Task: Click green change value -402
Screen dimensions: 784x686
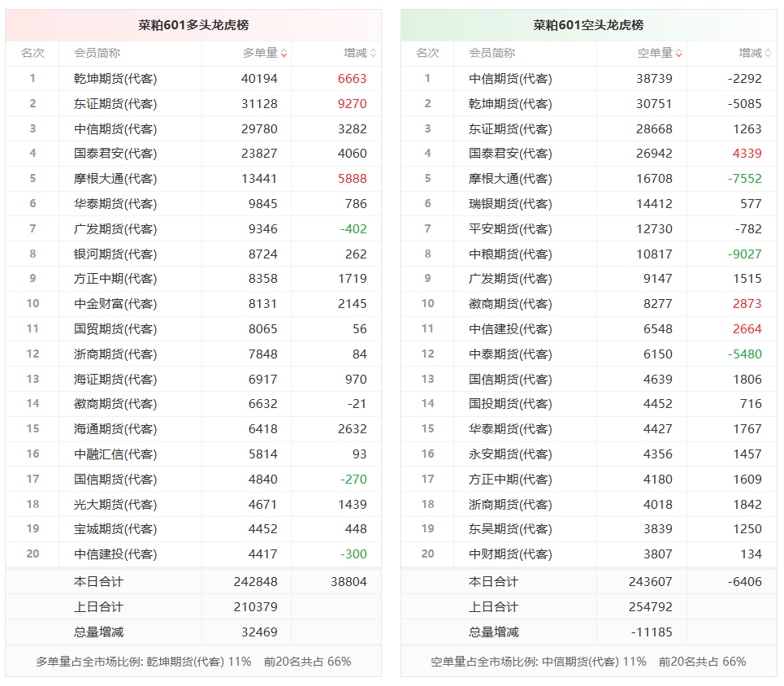Action: click(353, 228)
